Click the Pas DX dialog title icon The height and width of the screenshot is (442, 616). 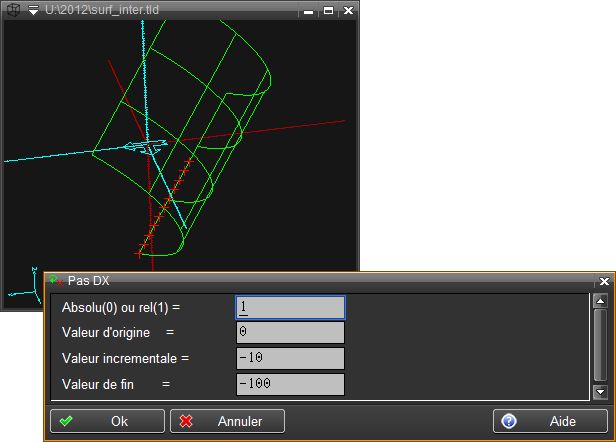[55, 282]
